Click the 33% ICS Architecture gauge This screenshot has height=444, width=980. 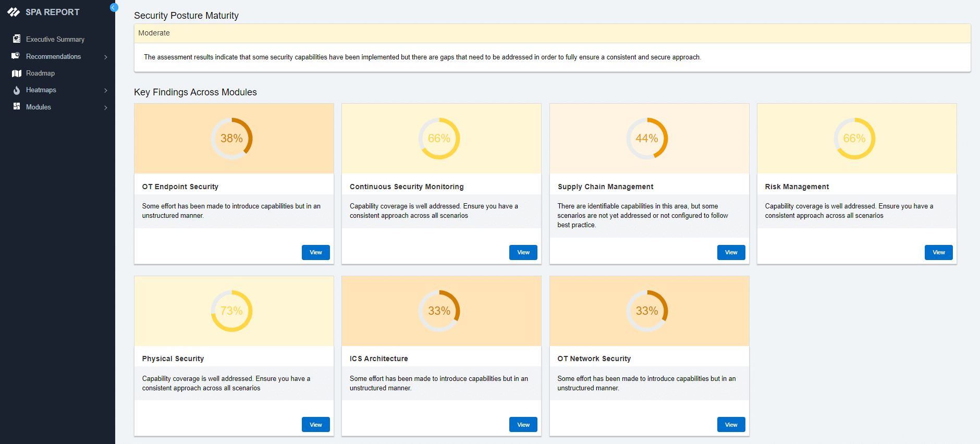click(439, 311)
